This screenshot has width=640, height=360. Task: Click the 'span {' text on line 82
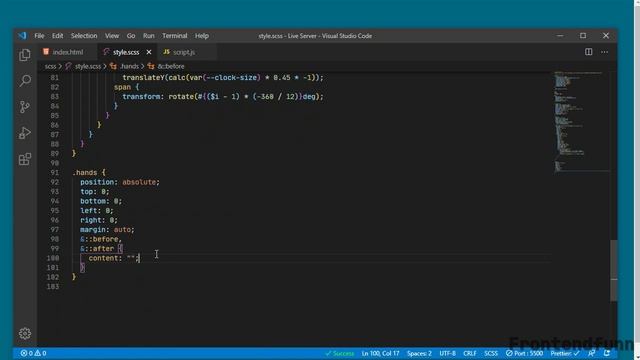coord(126,87)
